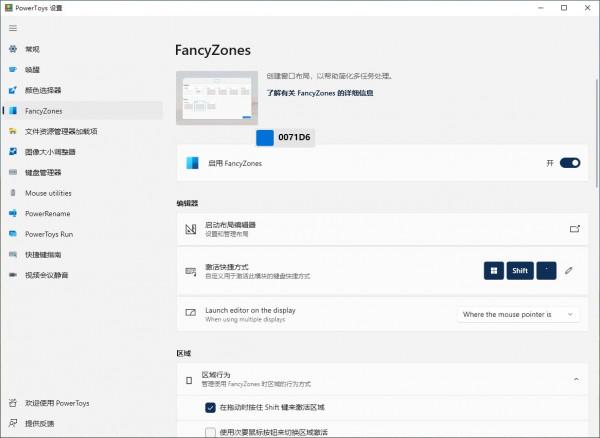Open 快捷键指南 settings page
The height and width of the screenshot is (438, 600).
[x=82, y=254]
